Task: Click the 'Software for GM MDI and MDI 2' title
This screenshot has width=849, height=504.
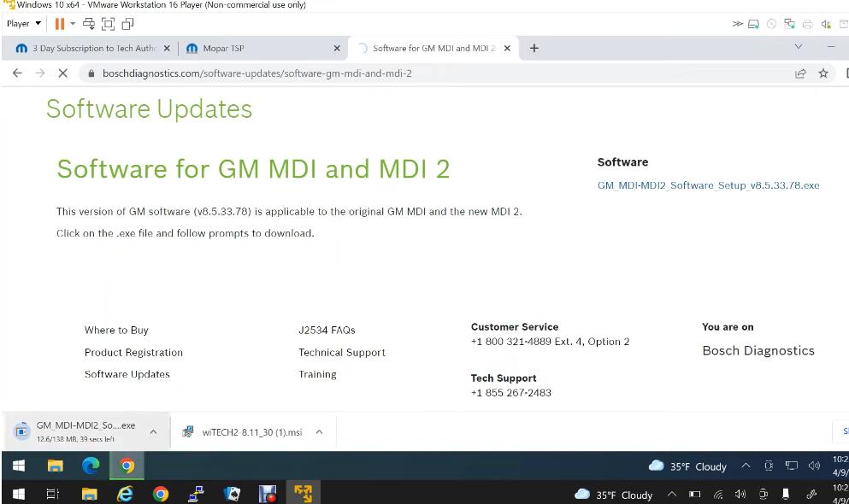Action: click(x=253, y=169)
